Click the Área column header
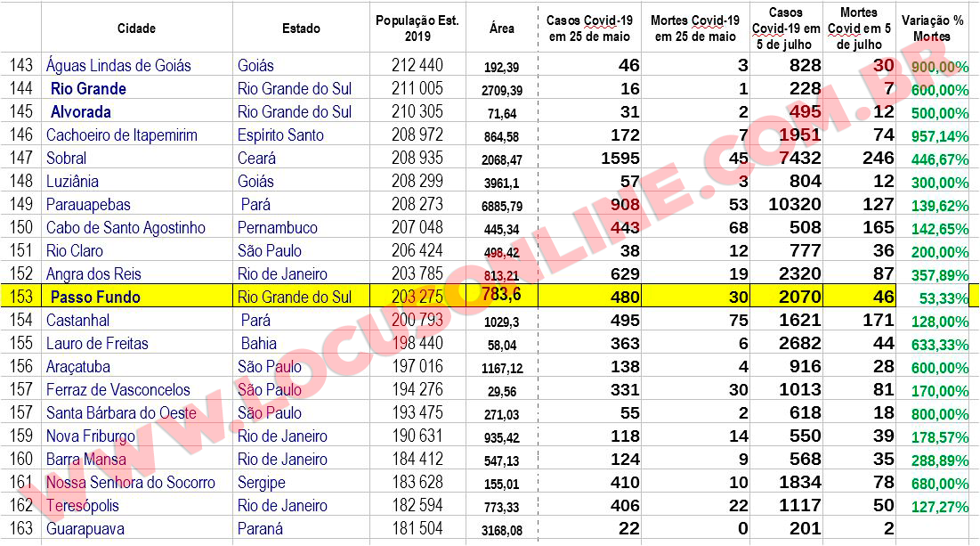Screen dimensions: 980x546 (502, 29)
